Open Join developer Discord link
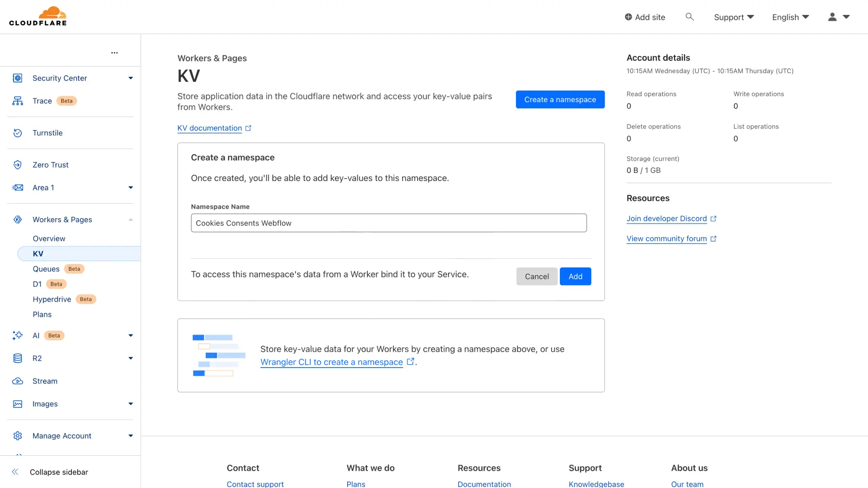 [x=666, y=219]
